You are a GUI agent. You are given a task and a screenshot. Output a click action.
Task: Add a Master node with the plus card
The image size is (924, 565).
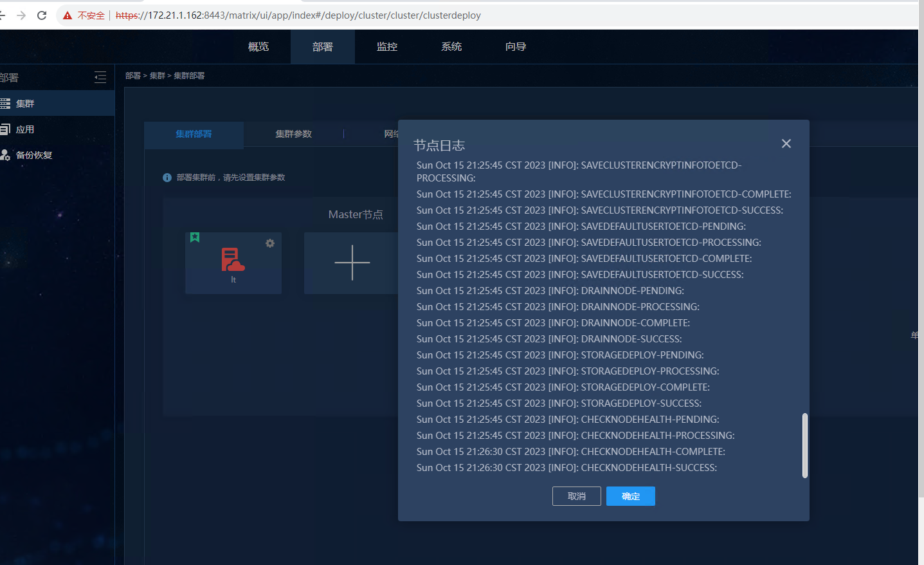pyautogui.click(x=352, y=263)
